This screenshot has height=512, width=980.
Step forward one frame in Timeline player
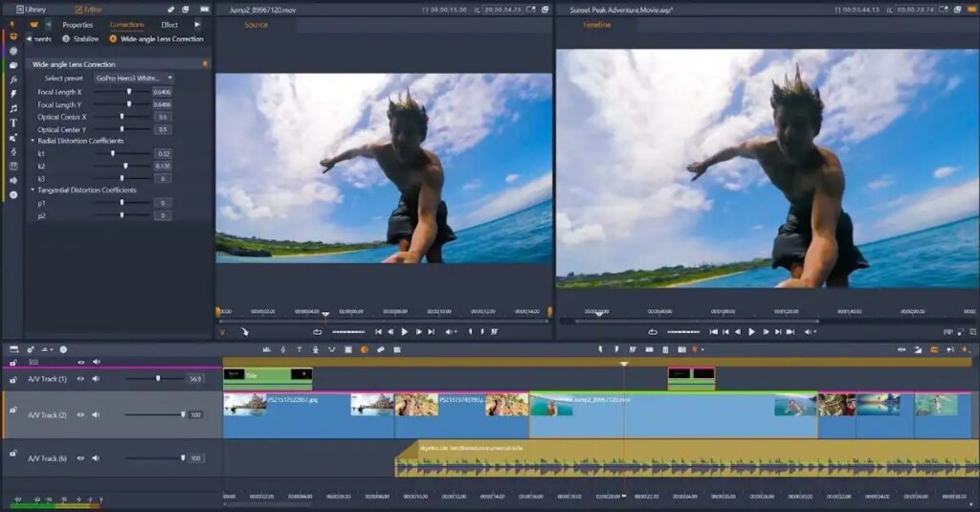pyautogui.click(x=766, y=332)
